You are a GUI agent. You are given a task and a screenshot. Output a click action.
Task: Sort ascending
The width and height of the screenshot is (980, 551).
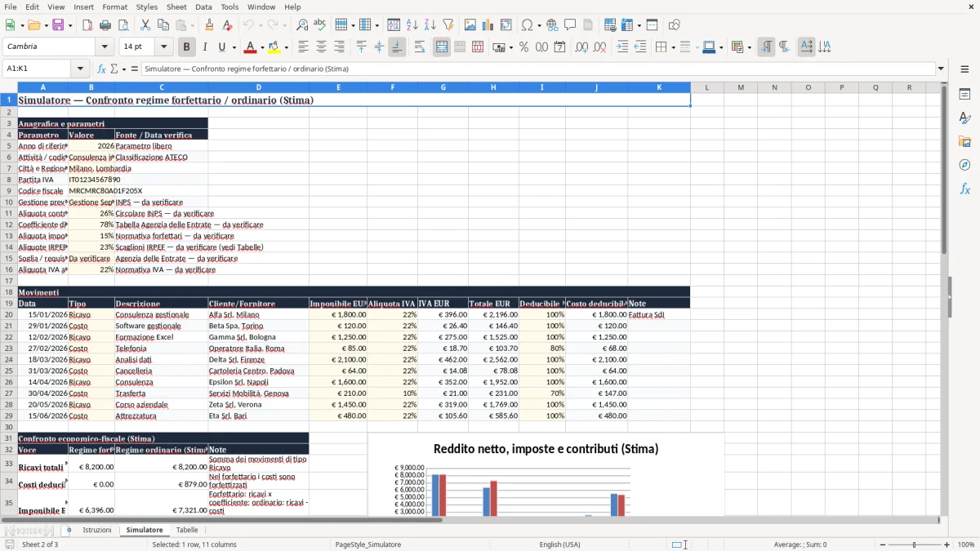(412, 25)
